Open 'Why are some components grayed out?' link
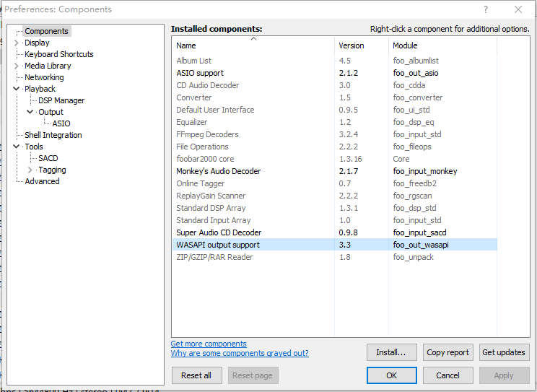The image size is (537, 392). (x=240, y=353)
